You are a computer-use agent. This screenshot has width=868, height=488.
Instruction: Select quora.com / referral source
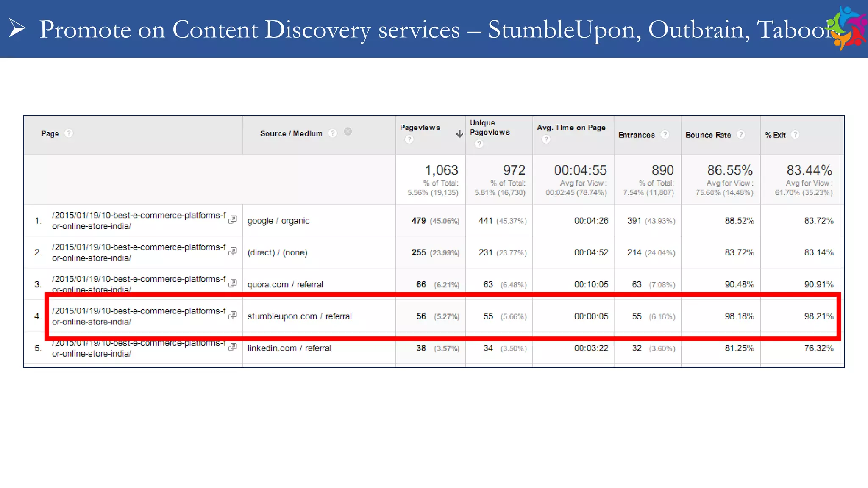pyautogui.click(x=285, y=284)
